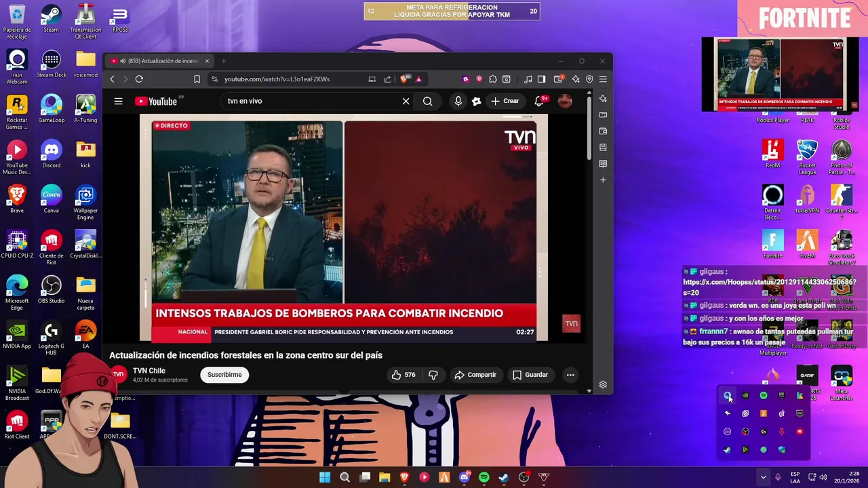Go back in the browser
Screen dimensions: 868x488
(113, 79)
